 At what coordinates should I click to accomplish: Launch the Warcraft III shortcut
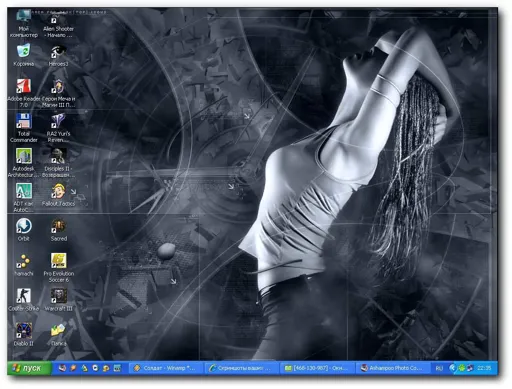pos(59,300)
